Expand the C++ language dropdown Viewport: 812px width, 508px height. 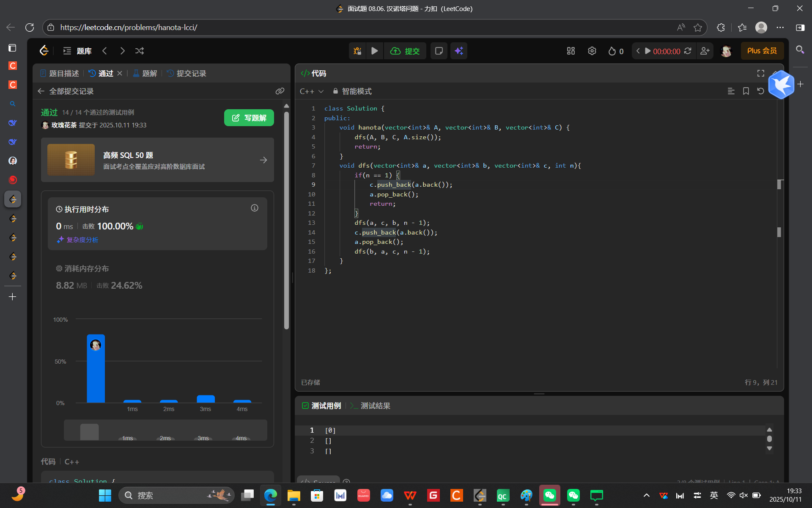tap(312, 91)
